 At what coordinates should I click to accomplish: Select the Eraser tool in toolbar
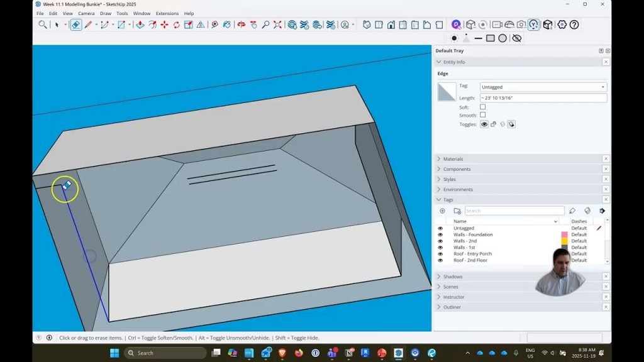pyautogui.click(x=75, y=25)
